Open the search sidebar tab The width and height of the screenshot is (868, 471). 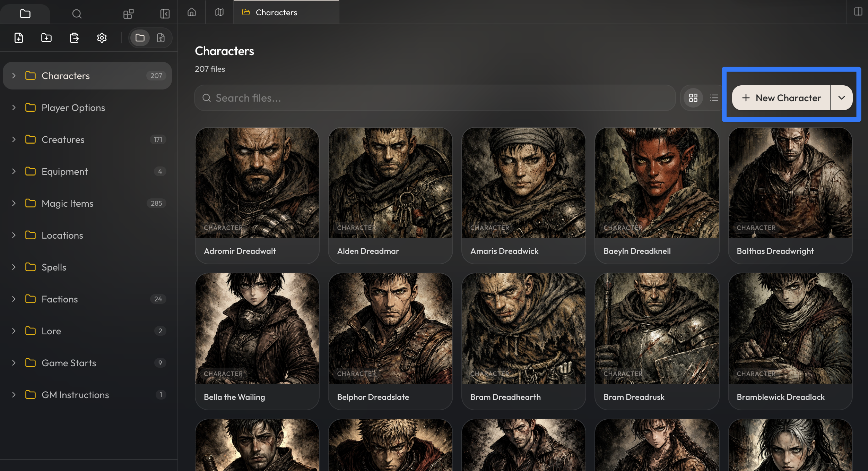(77, 14)
